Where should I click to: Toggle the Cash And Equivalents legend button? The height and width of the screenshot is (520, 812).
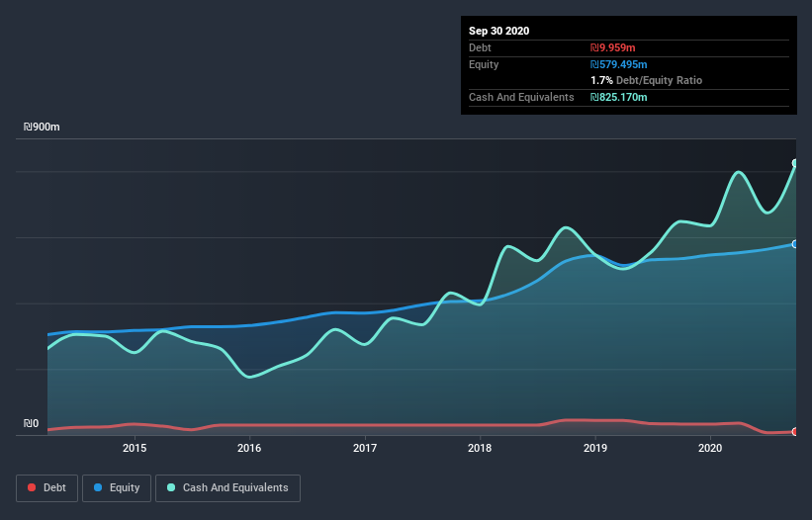click(227, 488)
